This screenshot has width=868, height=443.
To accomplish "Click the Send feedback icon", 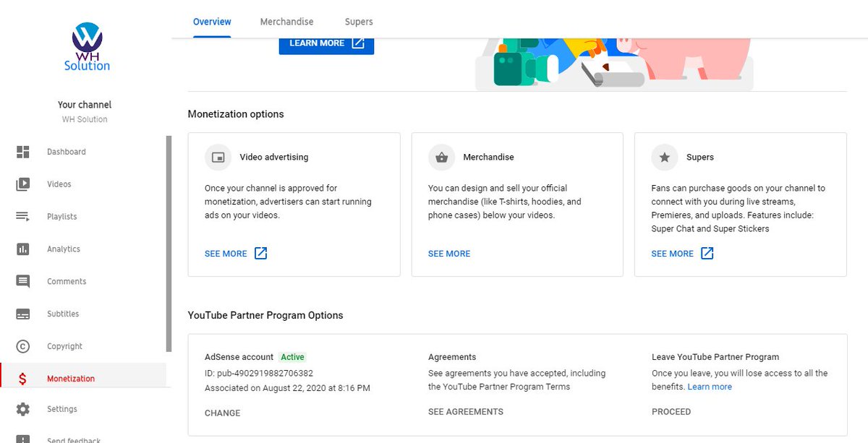I will click(23, 439).
